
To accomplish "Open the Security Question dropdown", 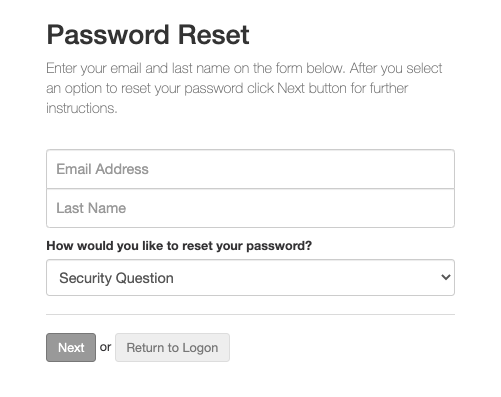I will [x=250, y=277].
